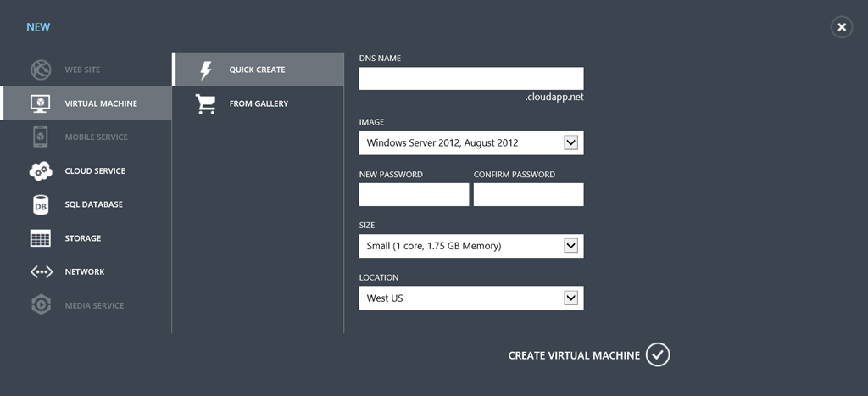Click the Mobile Service phone icon
868x396 pixels.
(41, 137)
